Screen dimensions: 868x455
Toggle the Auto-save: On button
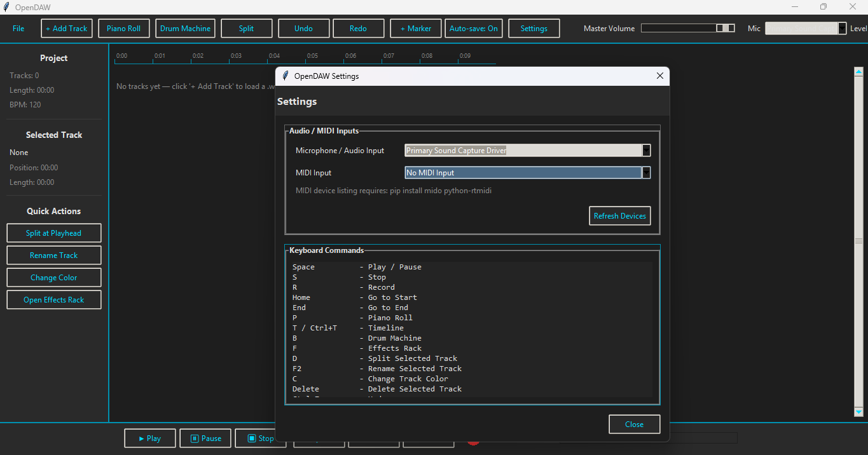474,29
